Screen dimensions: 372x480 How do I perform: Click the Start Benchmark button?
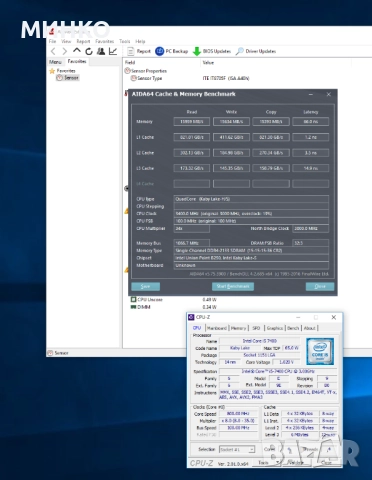point(233,286)
